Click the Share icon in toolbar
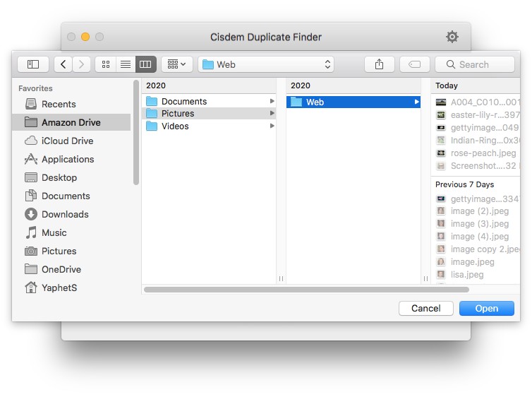This screenshot has width=532, height=397. coord(380,64)
